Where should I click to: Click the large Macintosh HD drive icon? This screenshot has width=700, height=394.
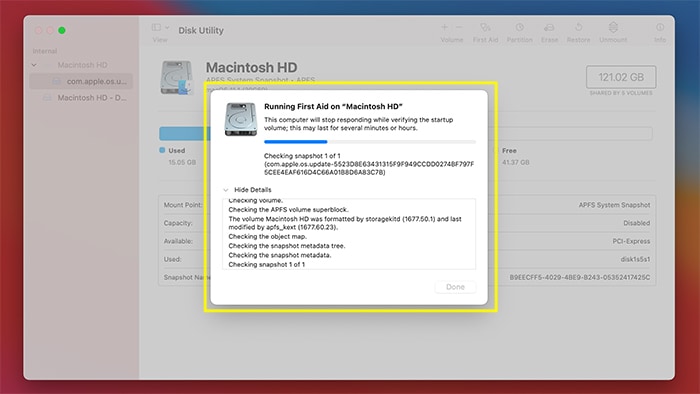tap(176, 78)
